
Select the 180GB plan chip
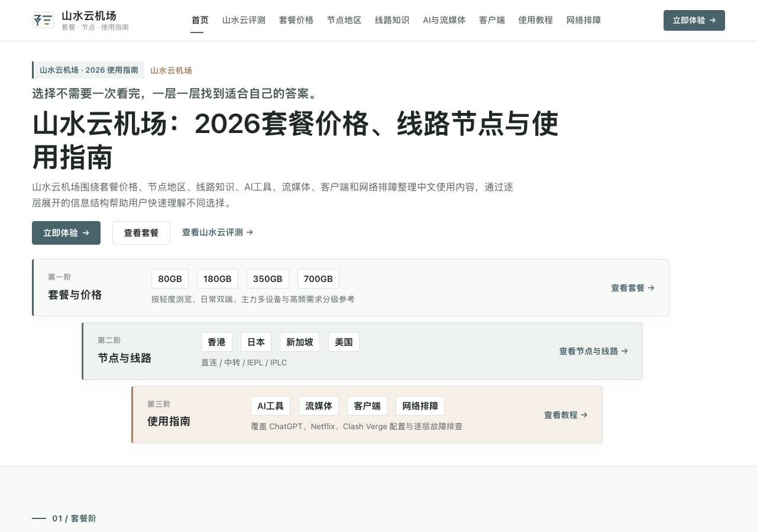[218, 279]
